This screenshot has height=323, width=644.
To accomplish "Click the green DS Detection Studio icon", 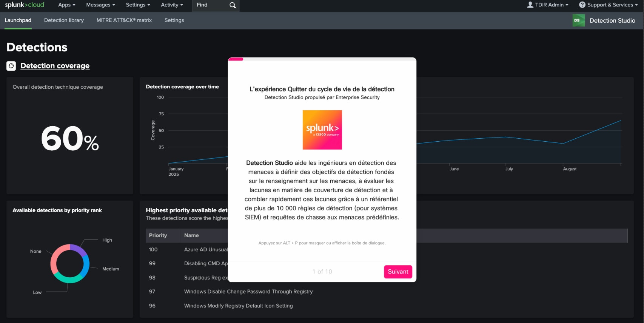I will (579, 20).
